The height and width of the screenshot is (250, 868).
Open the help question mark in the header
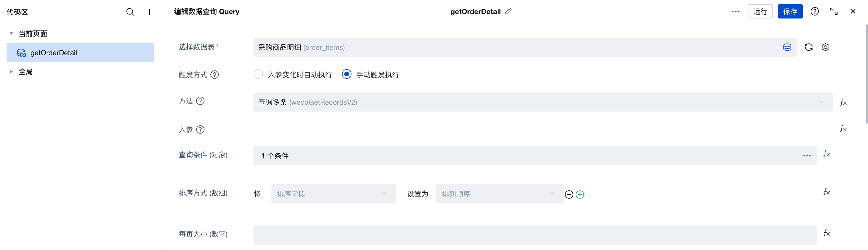(814, 11)
